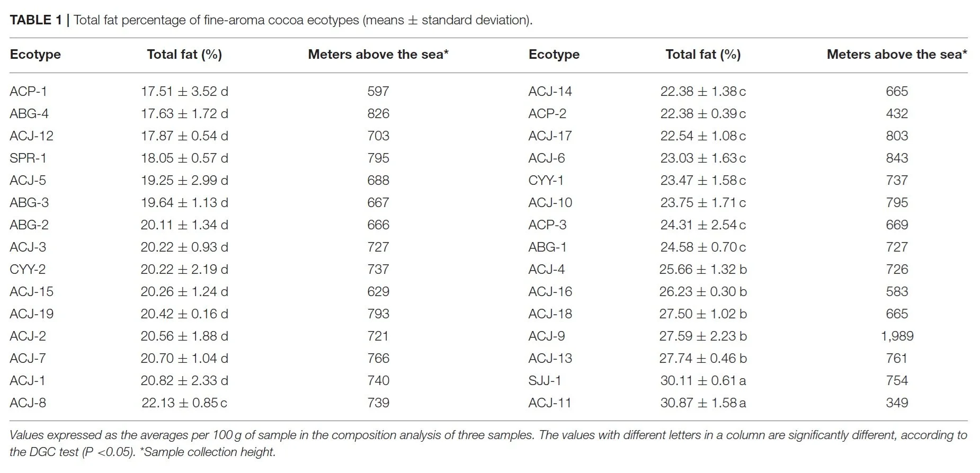Select the 25.66 ± 1.32 b value
Image resolution: width=980 pixels, height=473 pixels.
pos(703,270)
